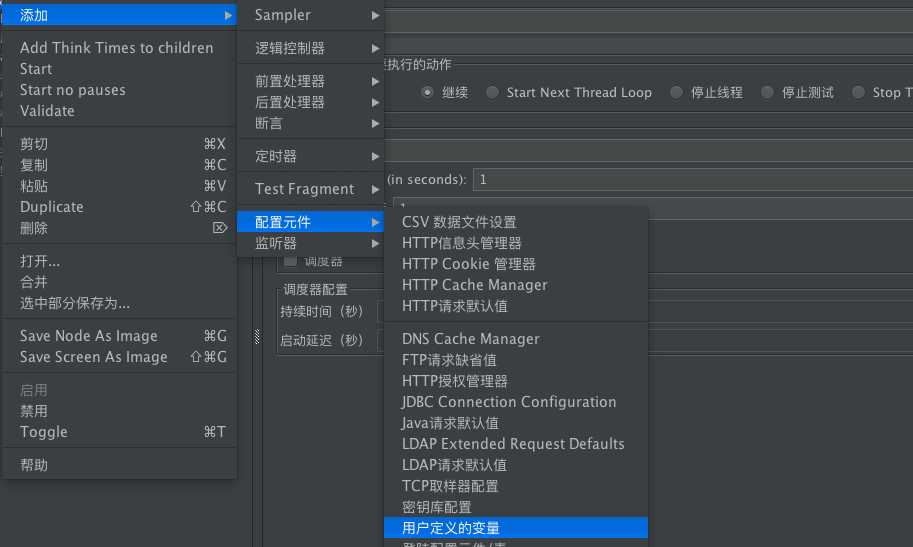Select Start no pauses
Screen dimensions: 913x547
click(x=119, y=90)
